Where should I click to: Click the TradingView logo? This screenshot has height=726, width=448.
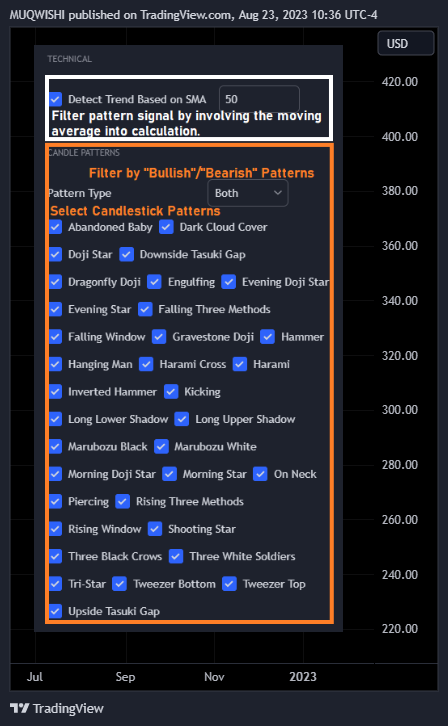[56, 708]
